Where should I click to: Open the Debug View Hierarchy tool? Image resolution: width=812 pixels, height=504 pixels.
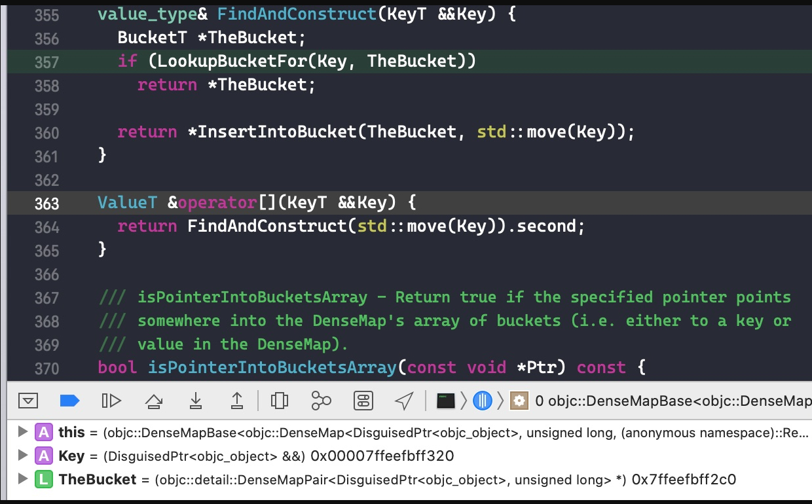tap(280, 401)
